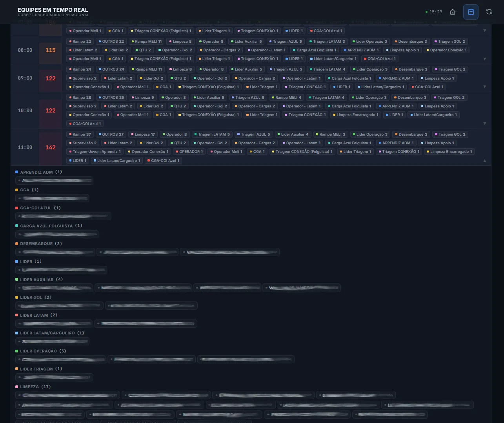Click 'OUTROS 24' tag in 09:00 row
The height and width of the screenshot is (423, 504).
111,69
